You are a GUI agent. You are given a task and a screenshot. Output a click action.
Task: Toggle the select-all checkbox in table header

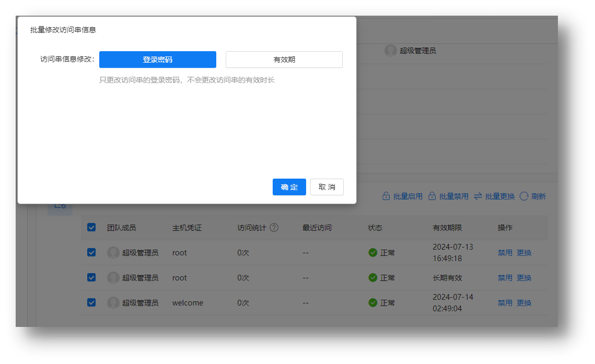tap(91, 228)
